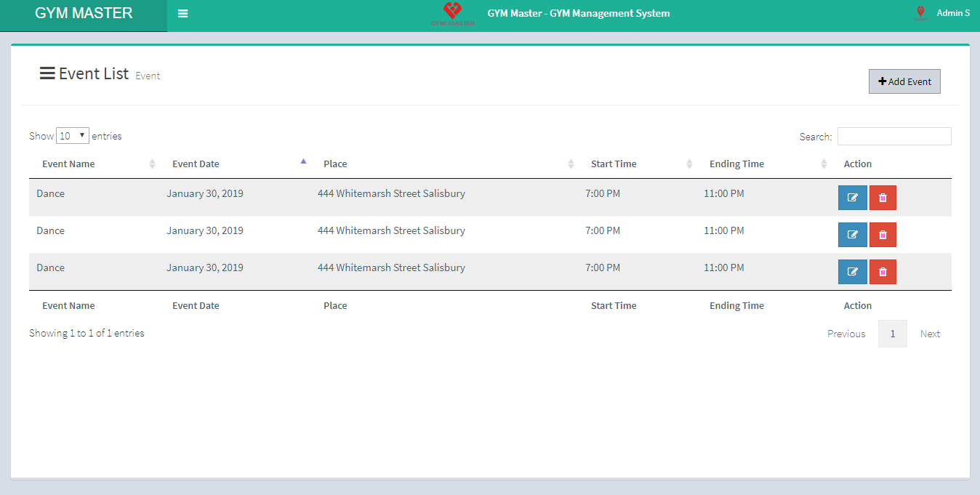Viewport: 980px width, 495px height.
Task: Click the GYM Master heart logo
Action: coord(452,14)
